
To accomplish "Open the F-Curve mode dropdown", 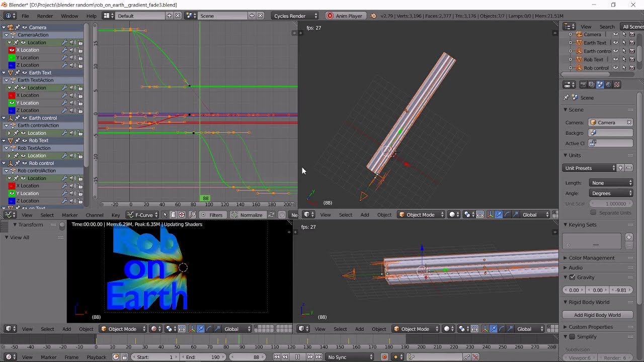I will 143,215.
